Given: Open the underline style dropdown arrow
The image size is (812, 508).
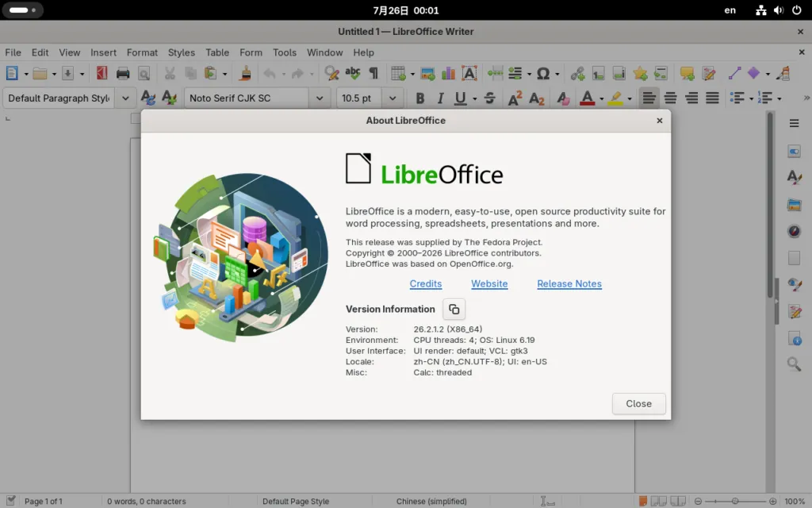Looking at the screenshot, I should tap(474, 98).
